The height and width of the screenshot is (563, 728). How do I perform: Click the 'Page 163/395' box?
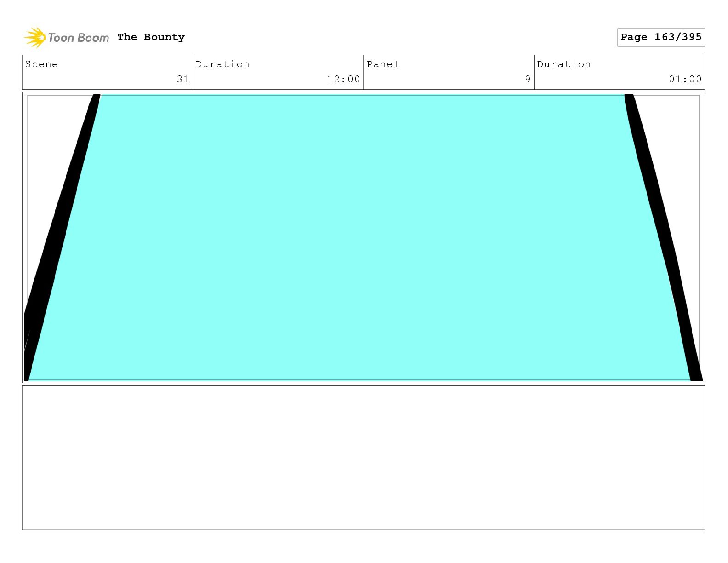[x=661, y=37]
